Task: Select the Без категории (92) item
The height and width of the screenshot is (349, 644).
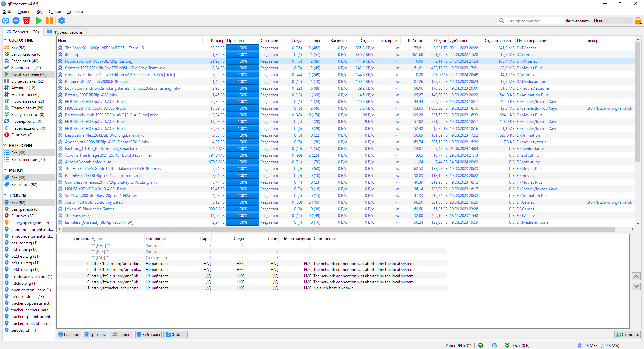Action: click(x=29, y=160)
